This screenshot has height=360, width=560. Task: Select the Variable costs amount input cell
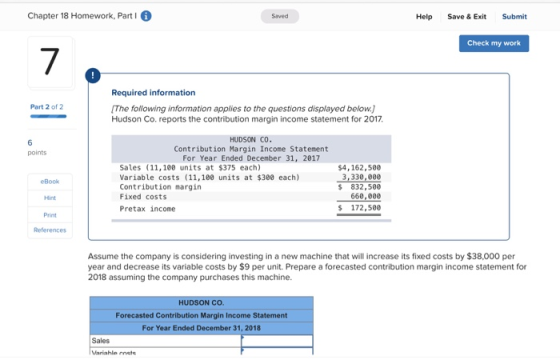[277, 351]
